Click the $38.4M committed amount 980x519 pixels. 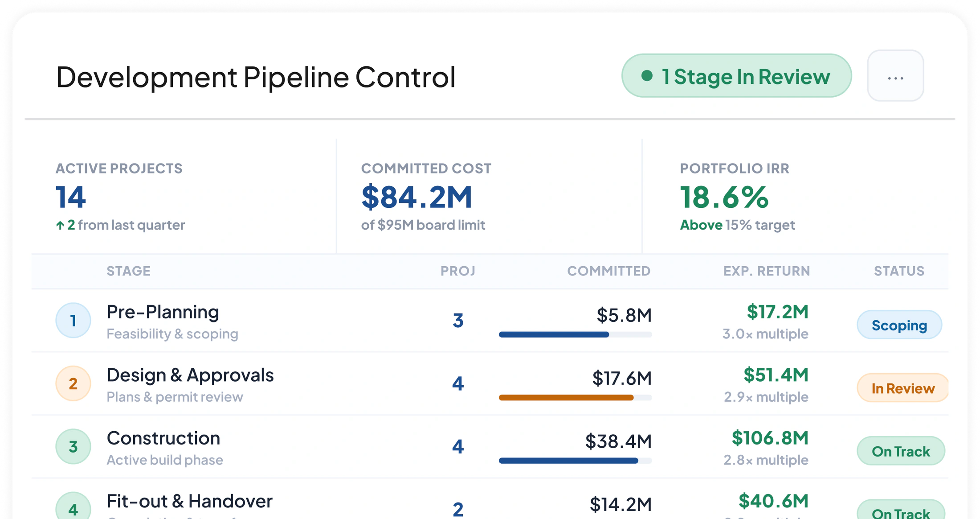618,441
